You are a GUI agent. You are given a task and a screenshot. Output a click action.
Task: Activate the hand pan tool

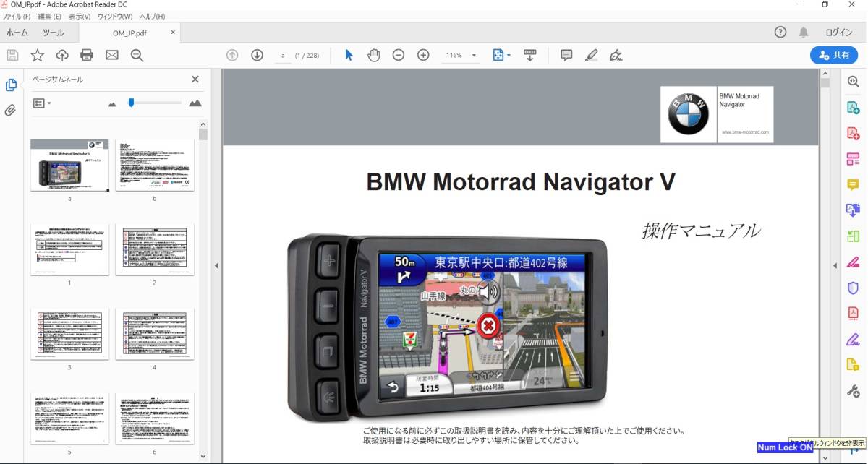[373, 55]
